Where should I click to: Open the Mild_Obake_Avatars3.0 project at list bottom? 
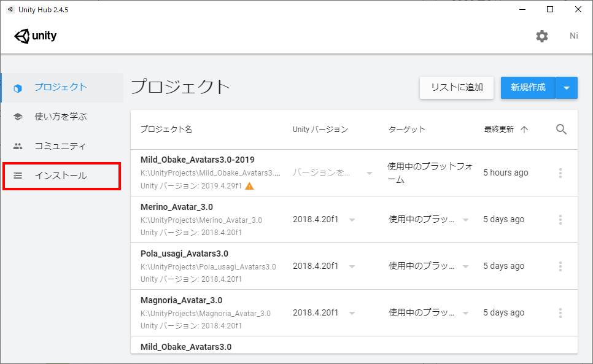click(x=185, y=347)
